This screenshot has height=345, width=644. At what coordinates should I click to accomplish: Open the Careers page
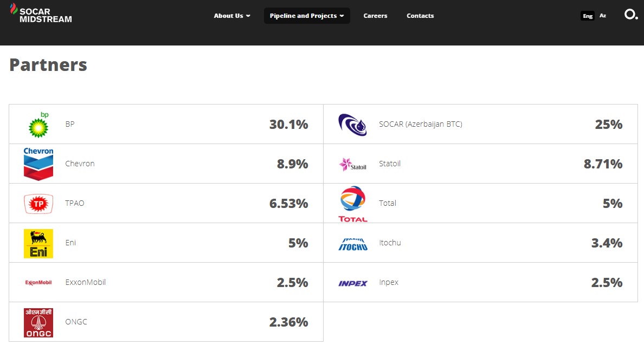[x=375, y=16]
